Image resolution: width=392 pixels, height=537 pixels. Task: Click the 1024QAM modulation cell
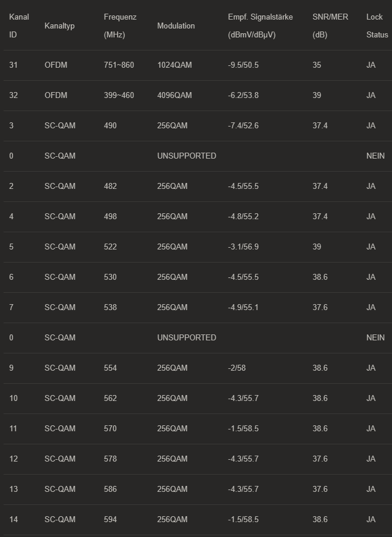coord(174,65)
